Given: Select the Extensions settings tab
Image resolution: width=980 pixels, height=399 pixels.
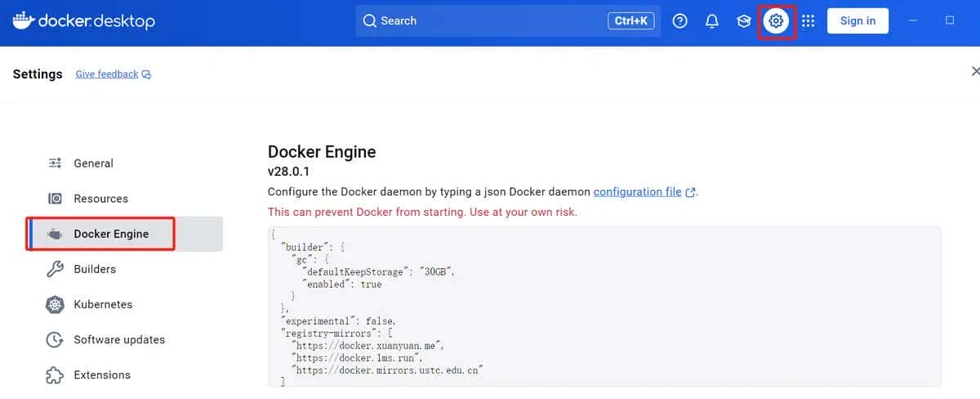Looking at the screenshot, I should point(124,374).
